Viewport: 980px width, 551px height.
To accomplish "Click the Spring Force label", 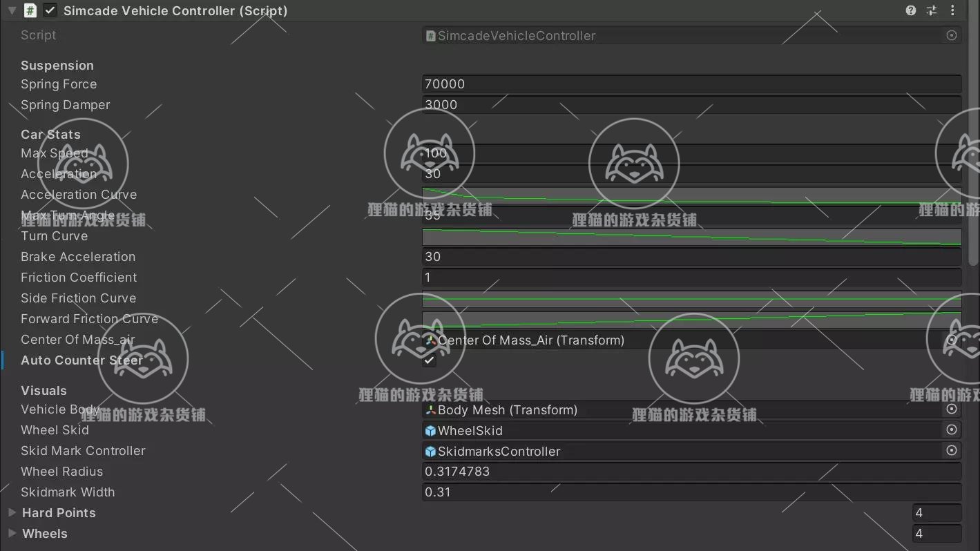I will click(59, 84).
